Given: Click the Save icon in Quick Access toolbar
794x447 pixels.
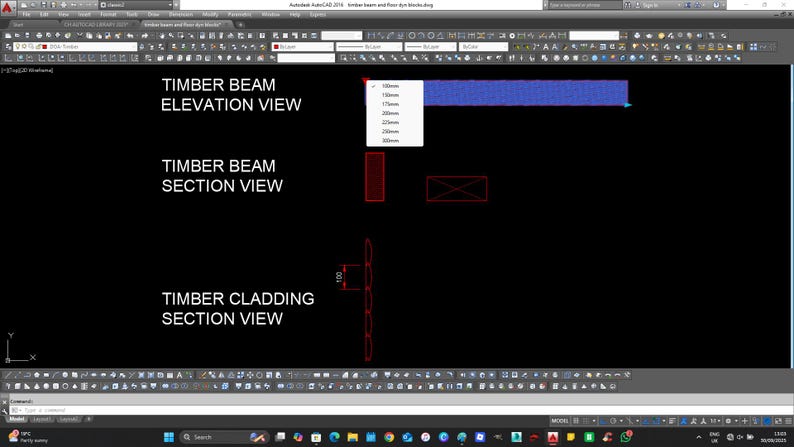Looking at the screenshot, I should pyautogui.click(x=44, y=5).
